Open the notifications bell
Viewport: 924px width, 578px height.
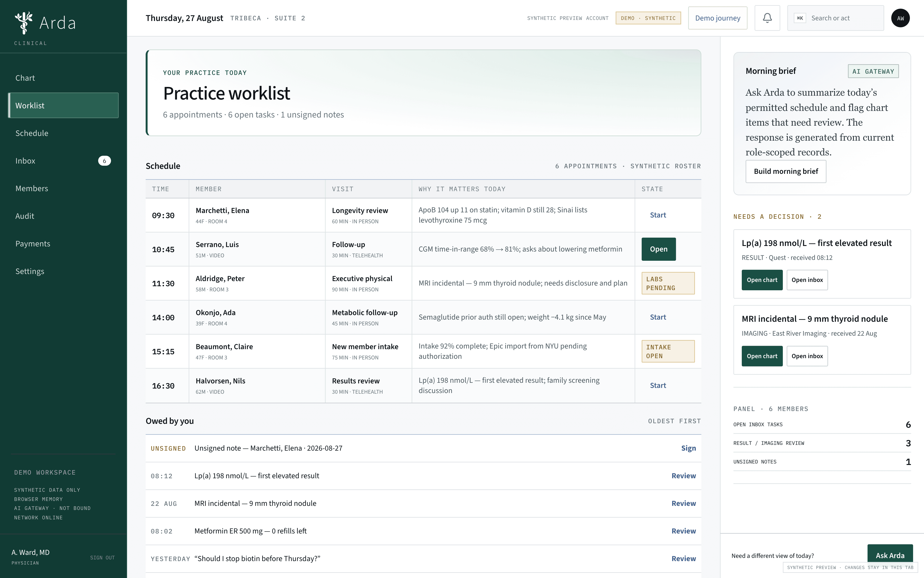coord(767,18)
